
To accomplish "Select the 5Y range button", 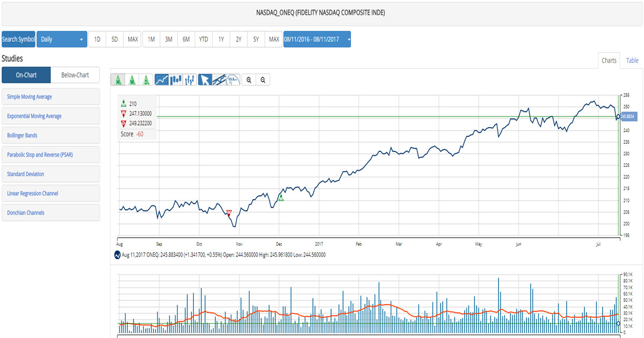I will tap(256, 39).
